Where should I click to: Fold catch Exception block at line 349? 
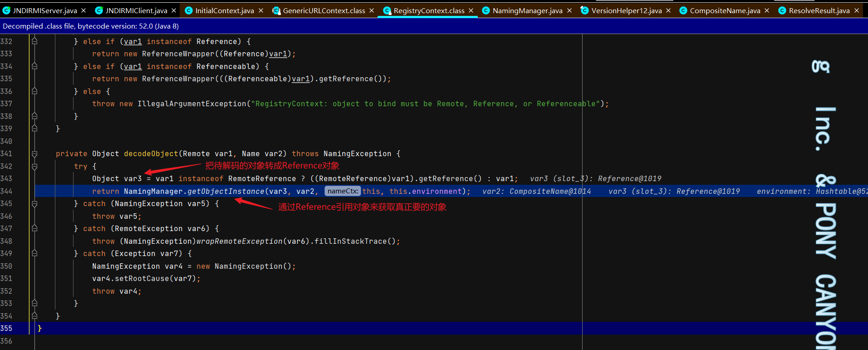click(x=34, y=254)
